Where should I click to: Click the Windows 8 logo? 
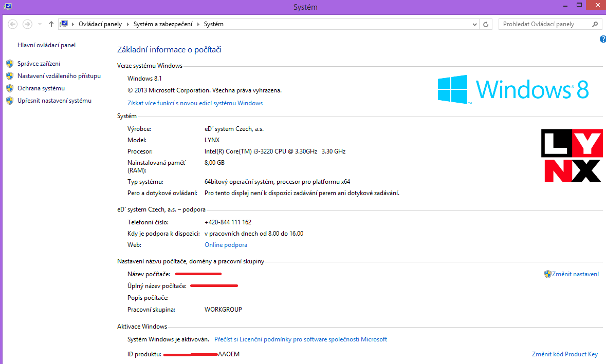513,89
